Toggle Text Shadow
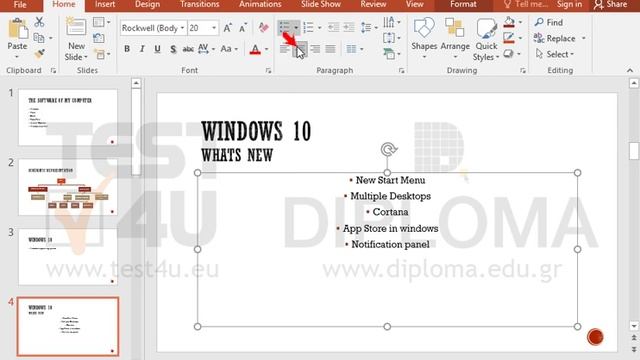 [173, 49]
